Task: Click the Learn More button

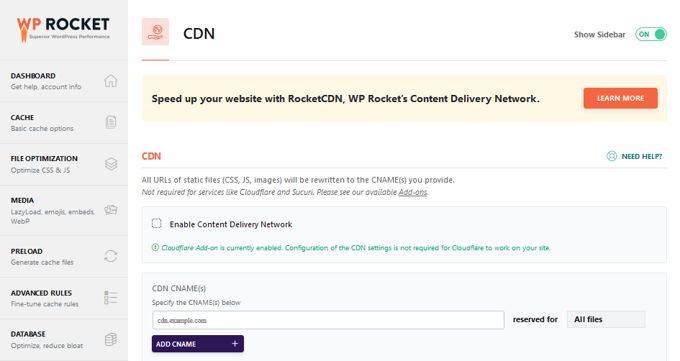Action: [x=620, y=98]
